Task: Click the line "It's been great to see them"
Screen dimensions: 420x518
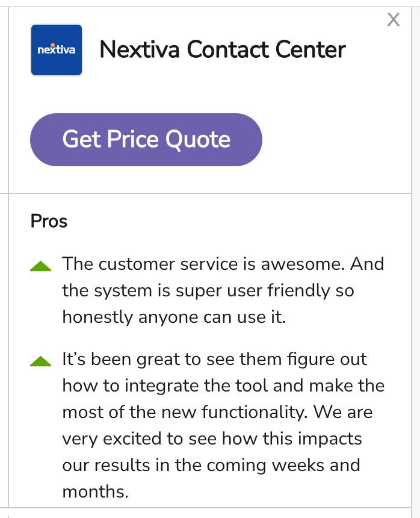Action: point(214,360)
